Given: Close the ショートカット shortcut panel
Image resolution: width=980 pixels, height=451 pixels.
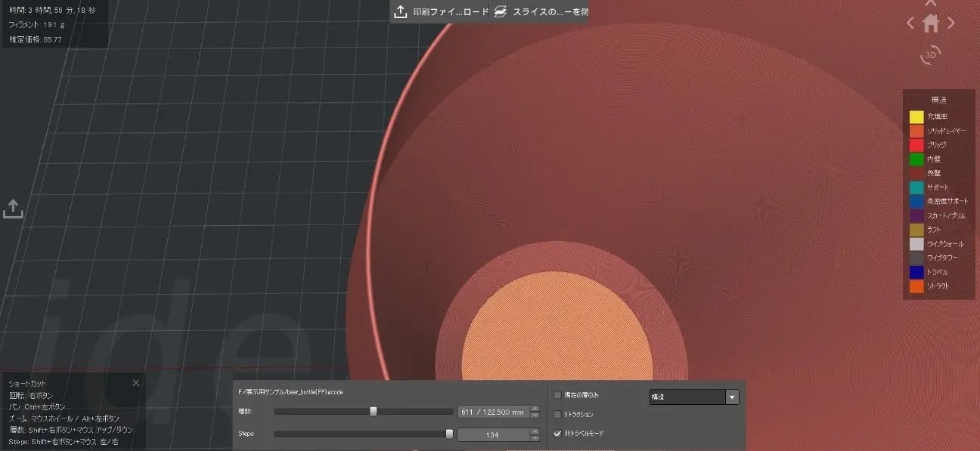Looking at the screenshot, I should pos(136,383).
